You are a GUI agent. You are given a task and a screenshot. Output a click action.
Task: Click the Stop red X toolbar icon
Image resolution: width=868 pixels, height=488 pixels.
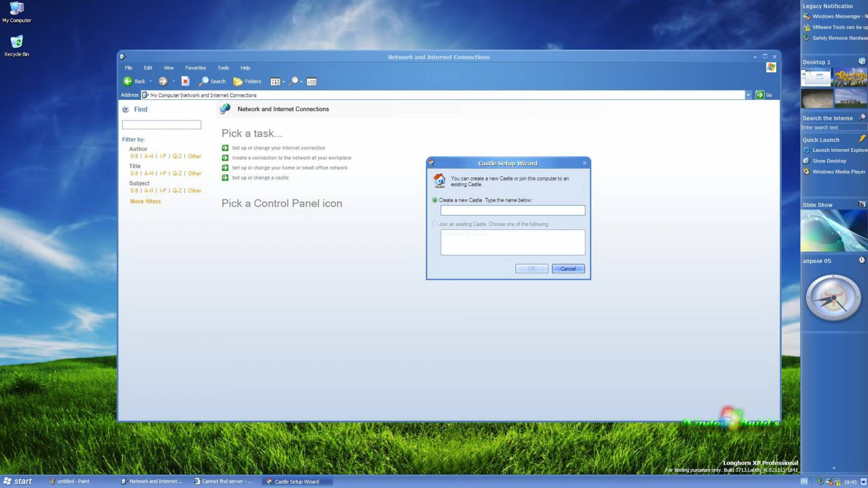coord(185,81)
